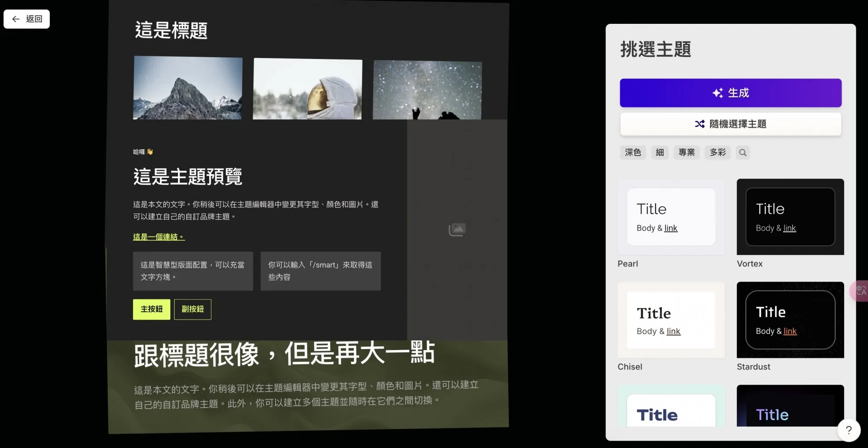Screen dimensions: 868x448
Task: Select the Chisel theme card
Action: pos(671,320)
